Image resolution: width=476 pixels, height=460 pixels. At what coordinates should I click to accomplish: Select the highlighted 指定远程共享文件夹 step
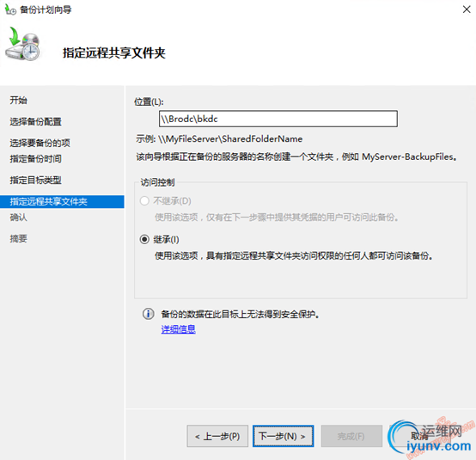[x=62, y=201]
